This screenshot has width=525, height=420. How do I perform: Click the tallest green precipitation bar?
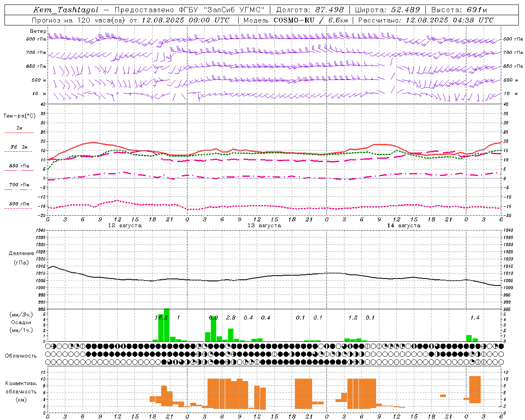167,325
